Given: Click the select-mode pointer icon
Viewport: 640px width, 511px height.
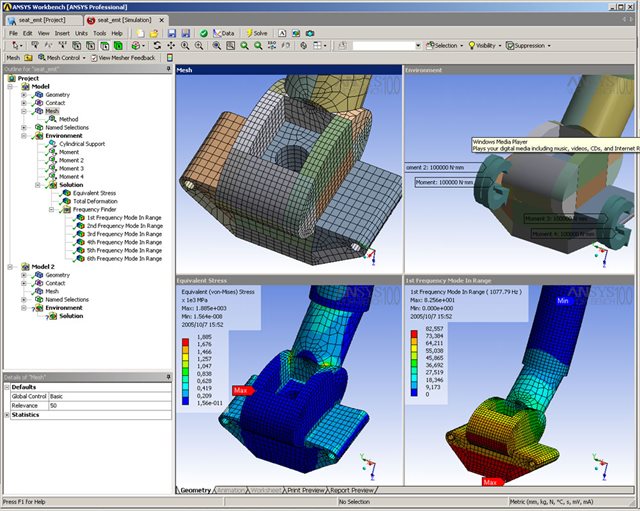Looking at the screenshot, I should [x=16, y=46].
